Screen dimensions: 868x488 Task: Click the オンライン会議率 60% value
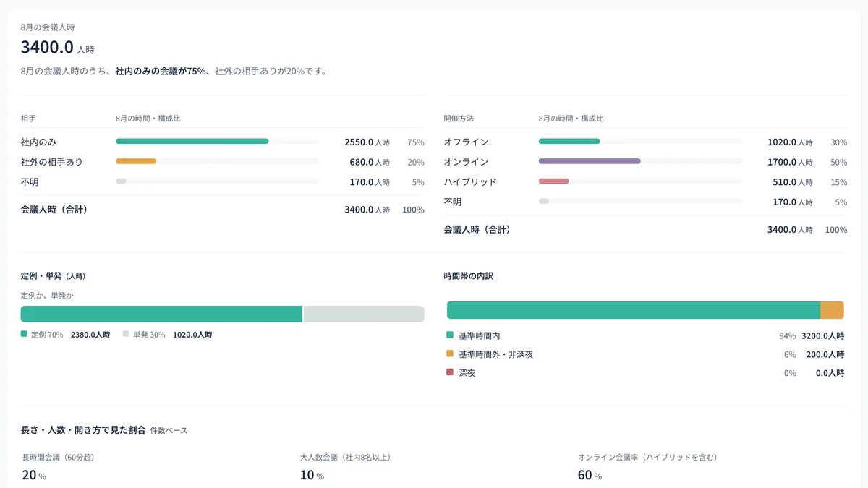(590, 475)
